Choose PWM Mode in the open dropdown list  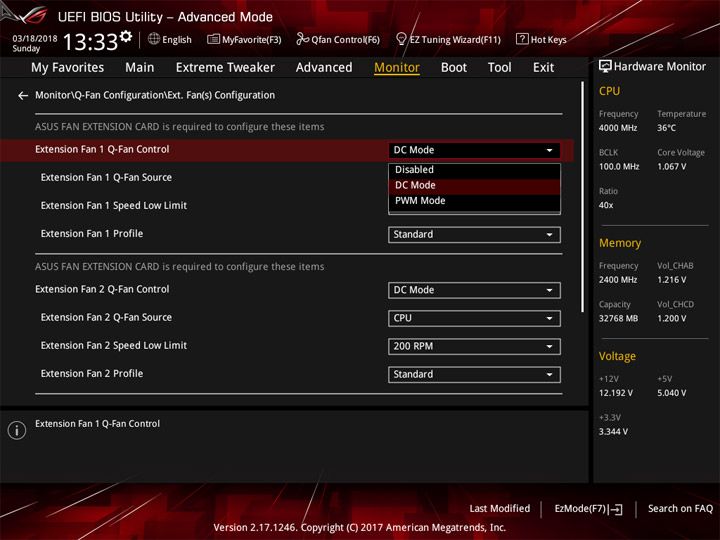(x=474, y=201)
